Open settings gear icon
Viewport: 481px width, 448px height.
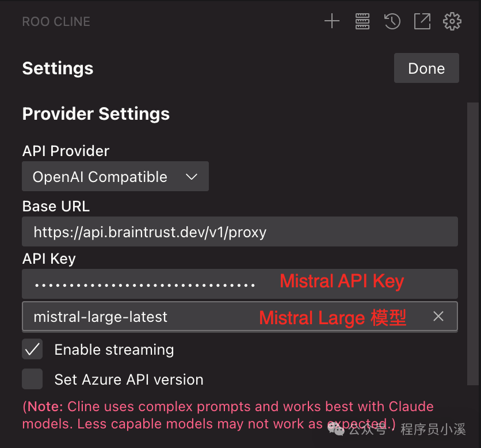[x=452, y=21]
